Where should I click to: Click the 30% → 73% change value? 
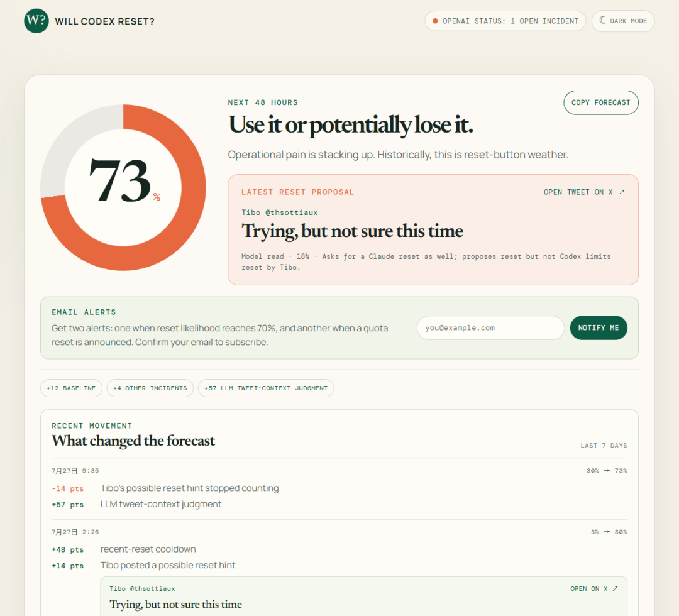tap(607, 471)
